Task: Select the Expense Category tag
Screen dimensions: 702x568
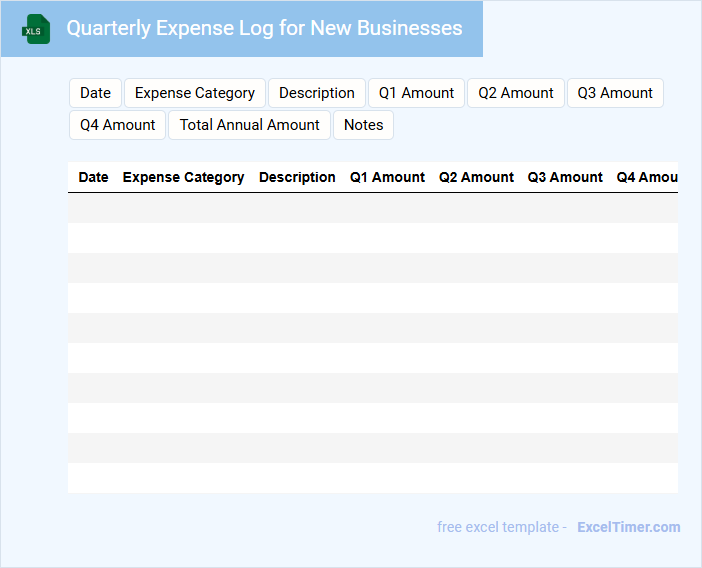Action: tap(195, 93)
